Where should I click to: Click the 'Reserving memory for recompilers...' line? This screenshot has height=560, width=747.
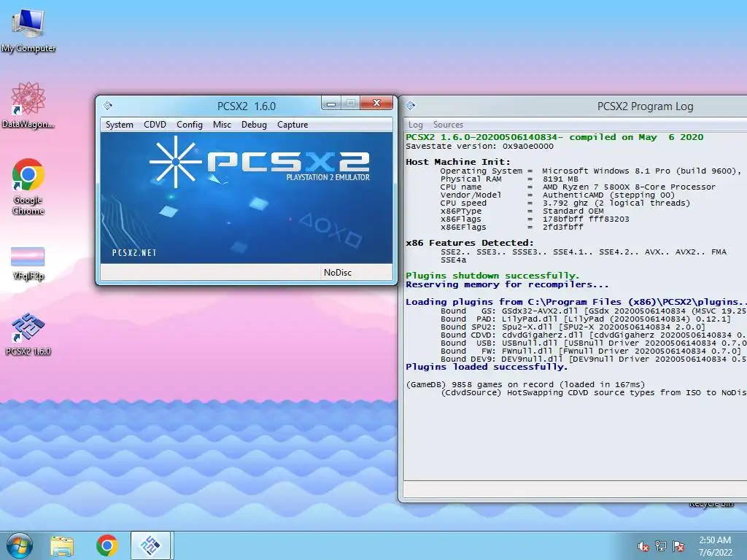click(507, 284)
